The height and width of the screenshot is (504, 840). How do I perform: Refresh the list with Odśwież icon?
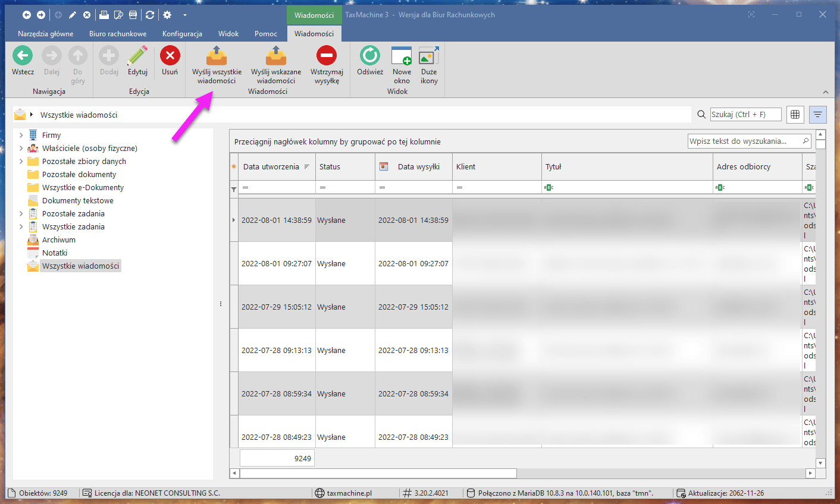(370, 56)
